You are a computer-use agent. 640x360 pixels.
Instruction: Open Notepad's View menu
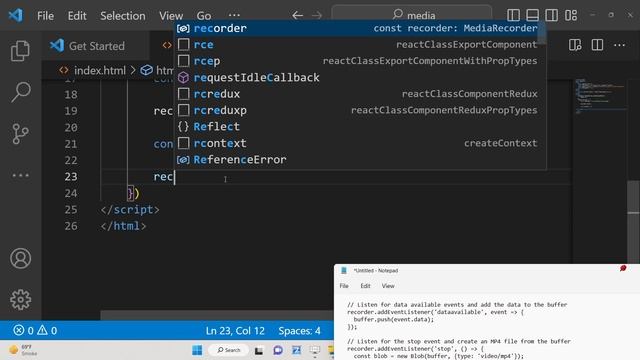click(388, 286)
